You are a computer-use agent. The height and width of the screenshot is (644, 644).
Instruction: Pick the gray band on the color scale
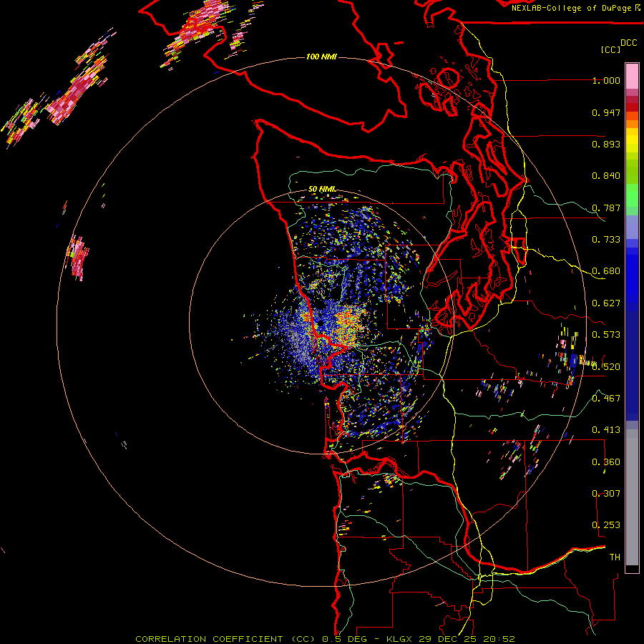click(x=632, y=497)
